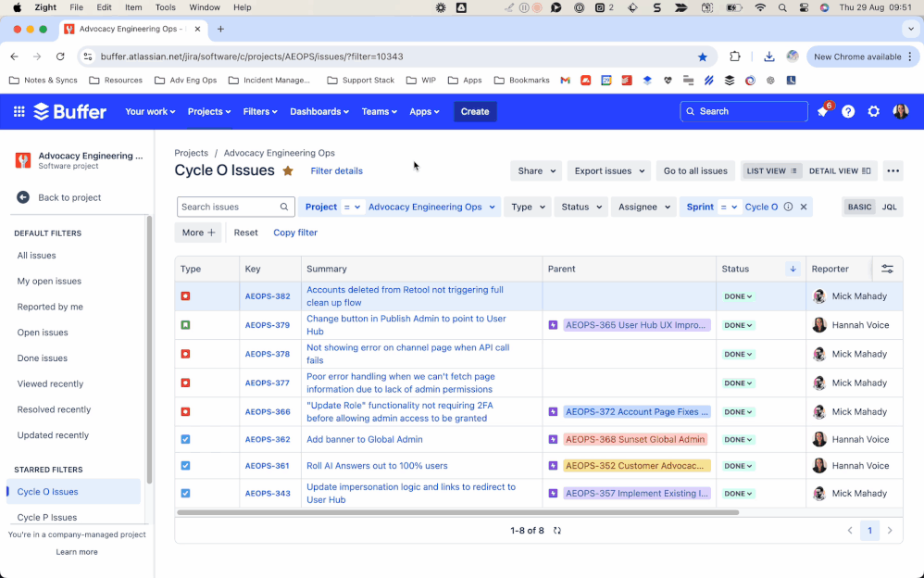
Task: Click the Chrome bookmark star in the address bar
Action: pos(702,57)
